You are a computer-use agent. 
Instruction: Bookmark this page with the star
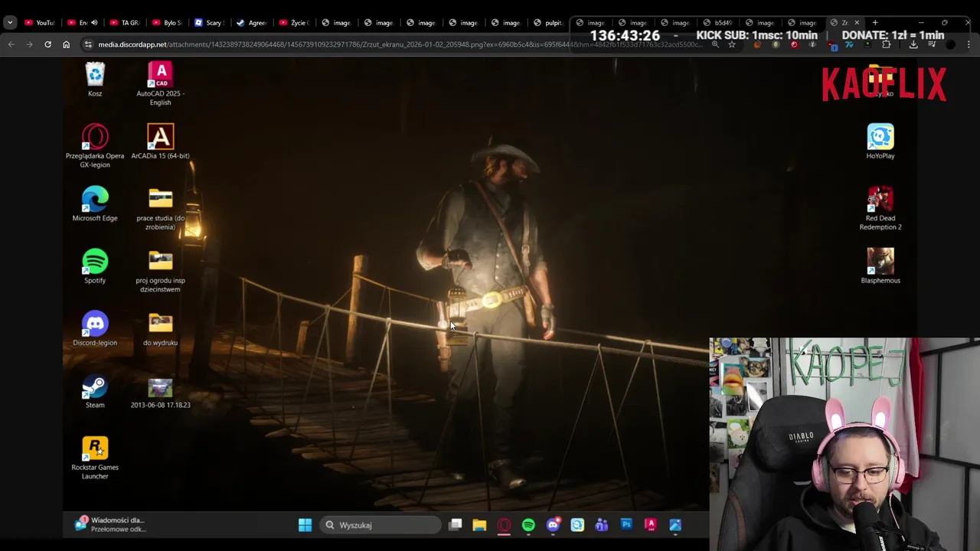732,44
